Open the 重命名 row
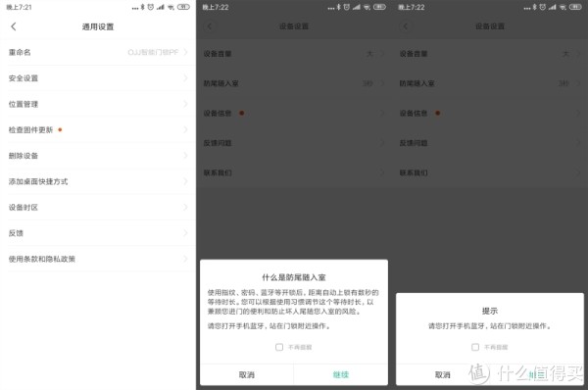588x390 pixels. coord(98,52)
